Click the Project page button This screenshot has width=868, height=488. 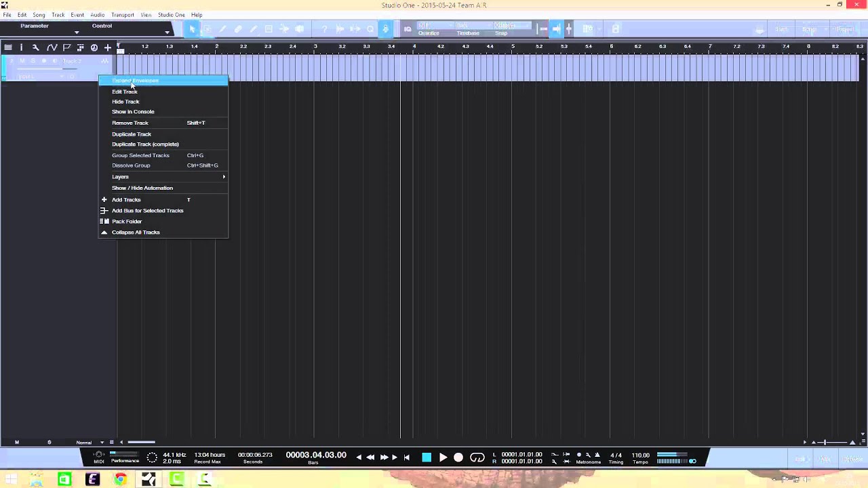(844, 29)
